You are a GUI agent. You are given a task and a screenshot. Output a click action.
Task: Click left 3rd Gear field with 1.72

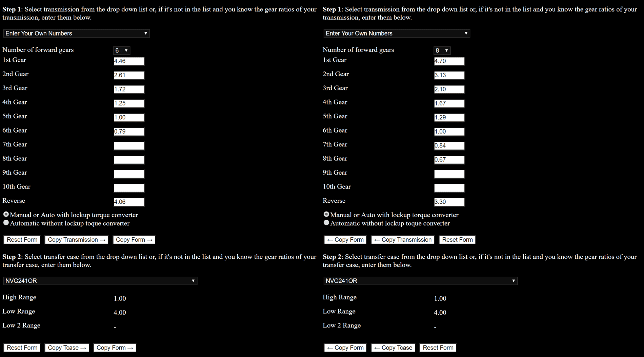click(129, 89)
